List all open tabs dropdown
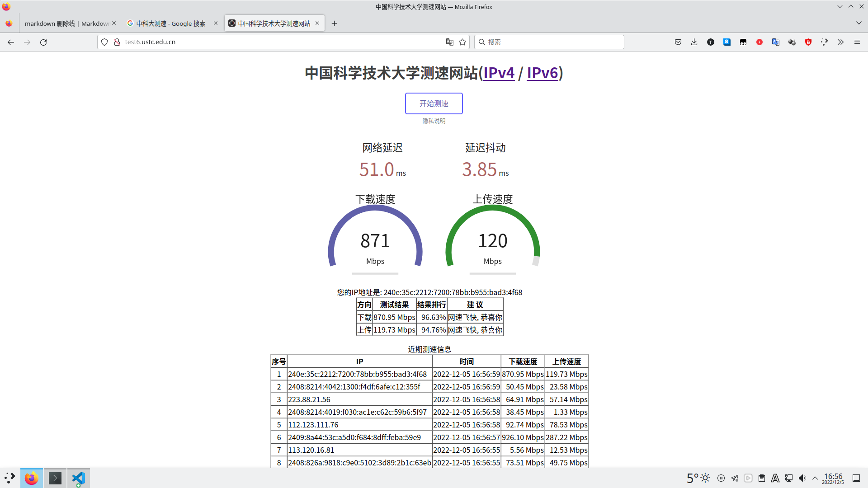 tap(859, 23)
